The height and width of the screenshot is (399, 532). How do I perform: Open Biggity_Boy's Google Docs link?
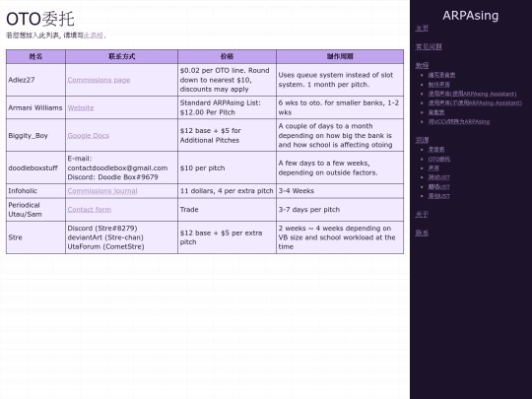pyautogui.click(x=89, y=136)
